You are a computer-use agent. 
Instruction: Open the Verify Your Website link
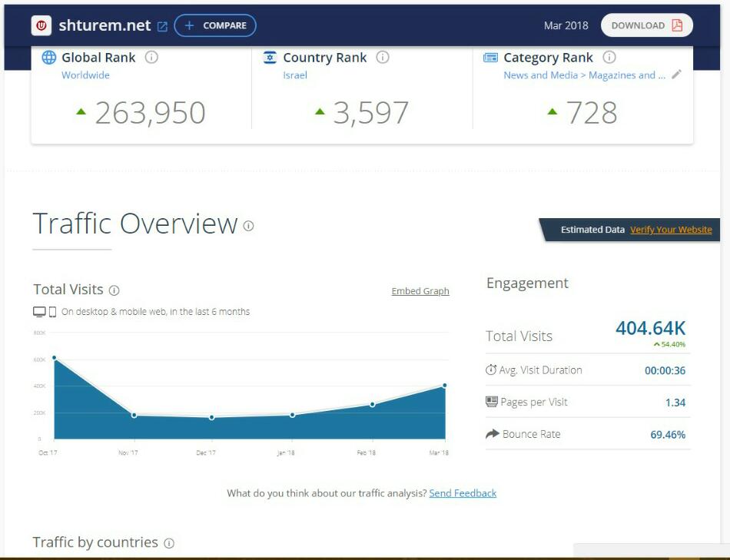pyautogui.click(x=671, y=230)
